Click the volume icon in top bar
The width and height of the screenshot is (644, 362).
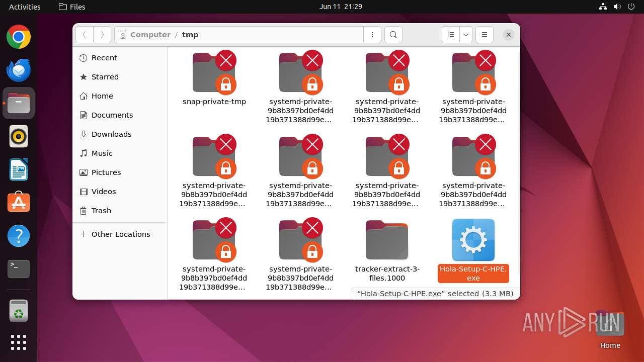point(617,7)
